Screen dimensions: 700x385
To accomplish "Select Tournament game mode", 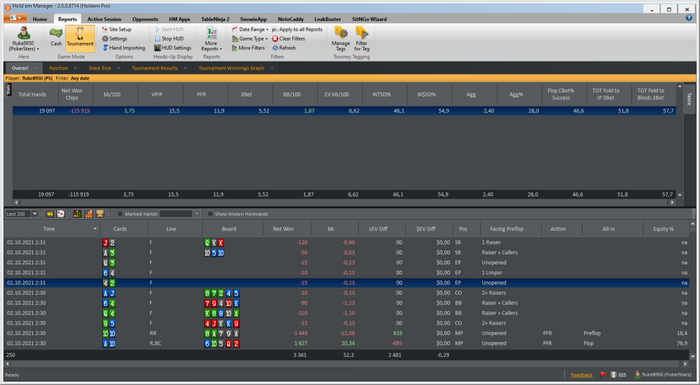I will point(80,38).
